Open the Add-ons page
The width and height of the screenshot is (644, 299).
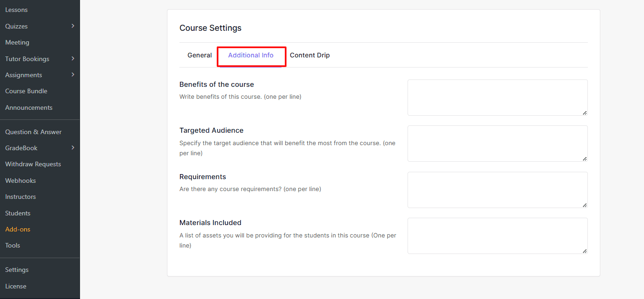click(x=18, y=229)
